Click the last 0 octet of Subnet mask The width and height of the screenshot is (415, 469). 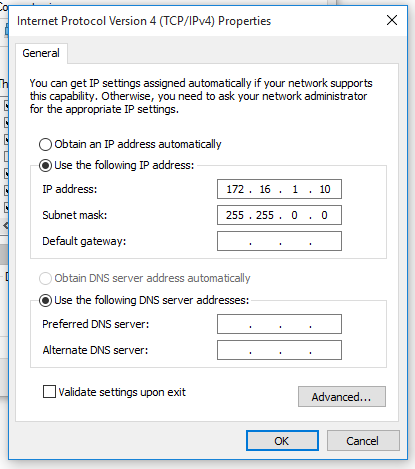(x=324, y=215)
